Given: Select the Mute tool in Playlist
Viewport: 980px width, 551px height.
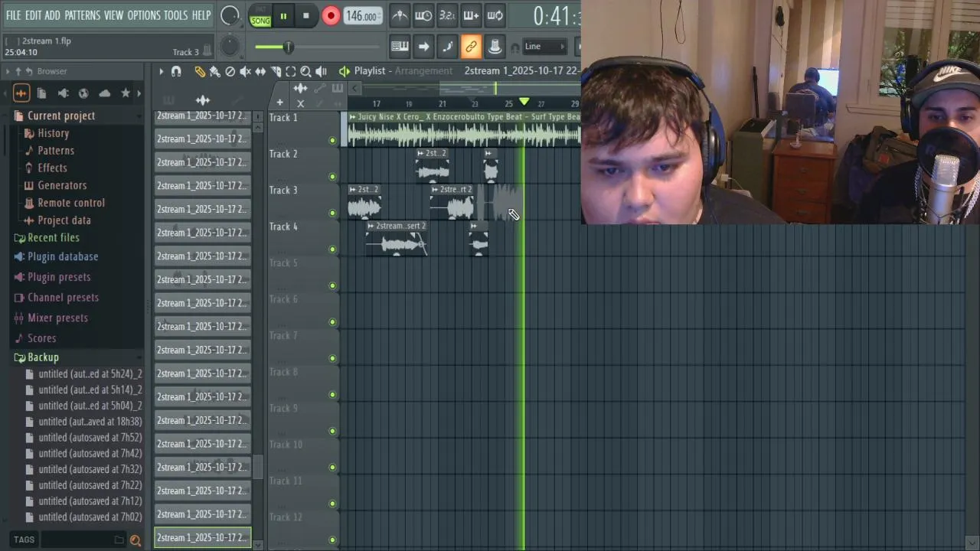Looking at the screenshot, I should click(245, 71).
